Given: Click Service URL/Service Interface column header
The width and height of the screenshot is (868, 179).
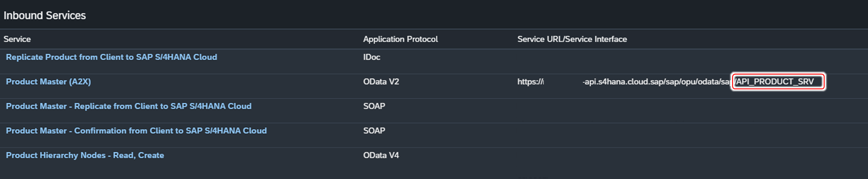Looking at the screenshot, I should pos(572,39).
